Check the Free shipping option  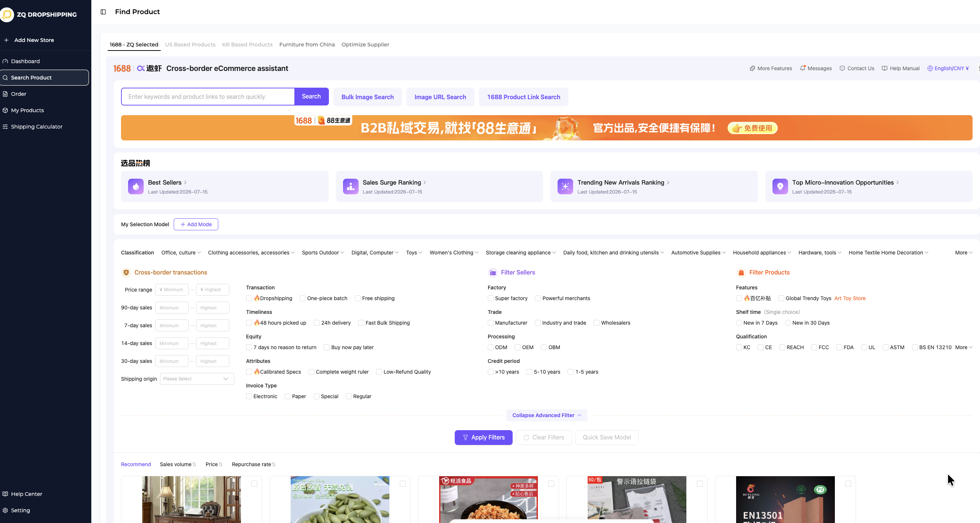coord(357,298)
